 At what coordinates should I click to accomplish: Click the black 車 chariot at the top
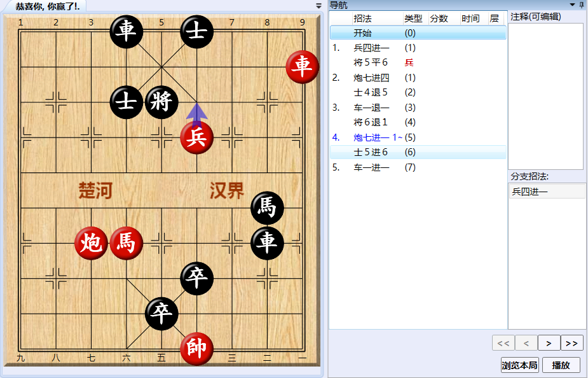[x=126, y=31]
